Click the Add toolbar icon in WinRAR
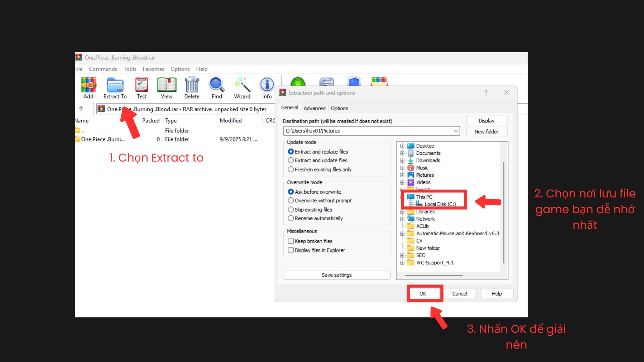 tap(89, 85)
